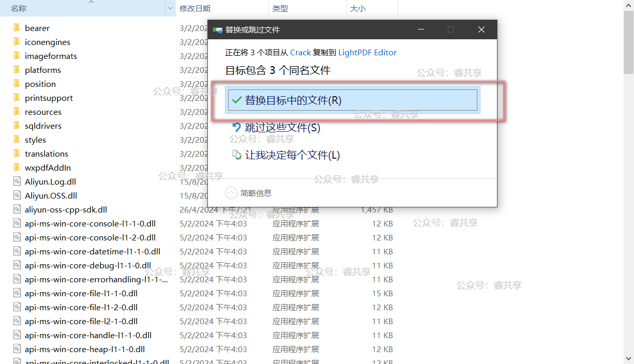
Task: Select the bearer folder icon
Action: (16, 28)
